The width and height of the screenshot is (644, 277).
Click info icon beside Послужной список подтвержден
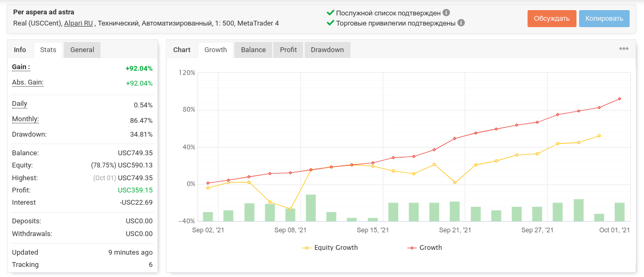pyautogui.click(x=446, y=13)
